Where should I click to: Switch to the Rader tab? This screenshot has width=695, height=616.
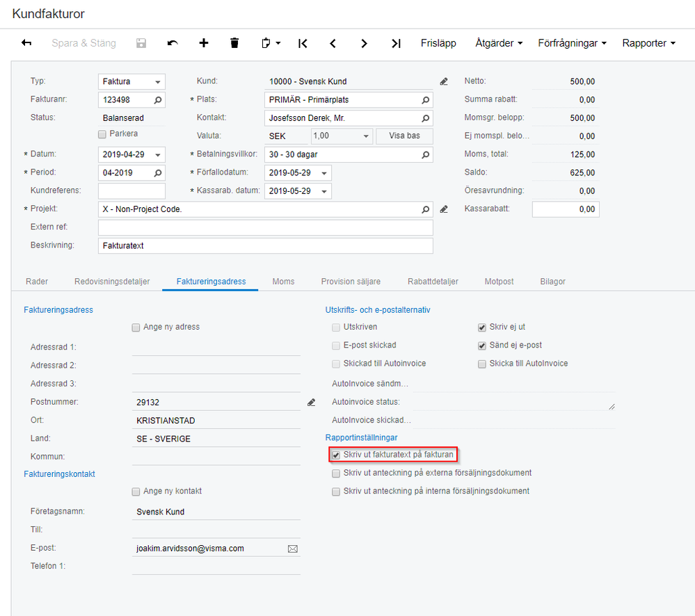pyautogui.click(x=37, y=281)
